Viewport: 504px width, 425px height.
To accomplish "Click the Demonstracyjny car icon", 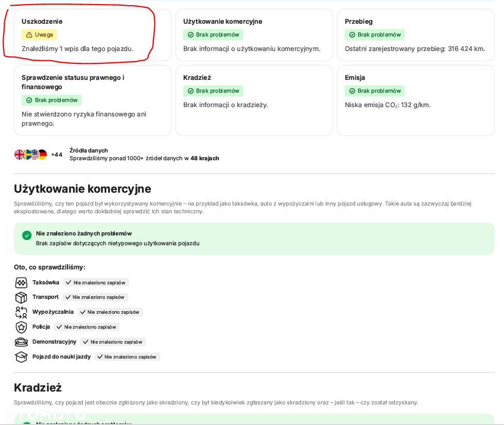I will click(21, 342).
